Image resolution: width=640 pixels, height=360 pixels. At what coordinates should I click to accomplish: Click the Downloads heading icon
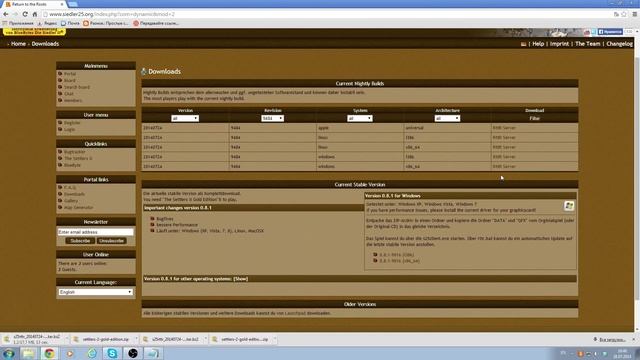pyautogui.click(x=144, y=71)
